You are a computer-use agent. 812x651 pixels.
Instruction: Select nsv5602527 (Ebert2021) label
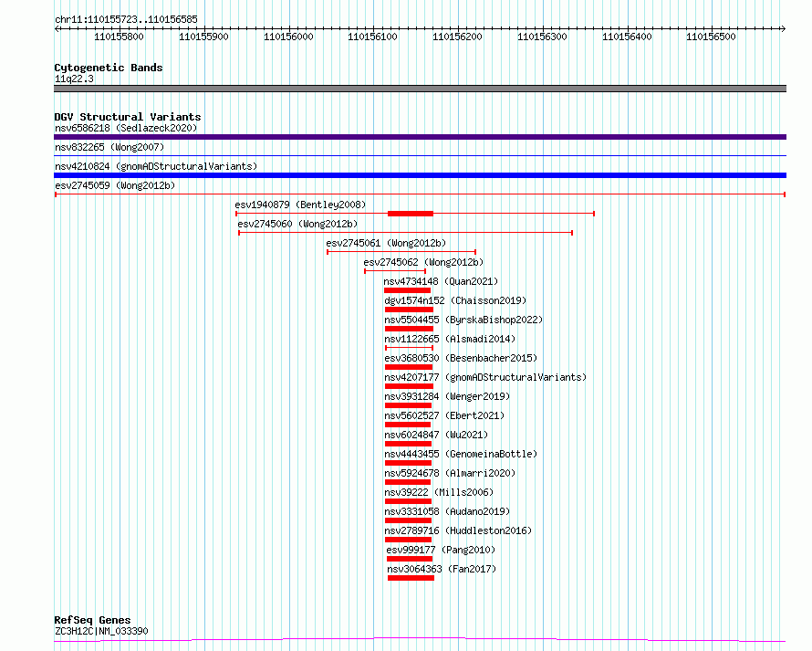[x=444, y=415]
